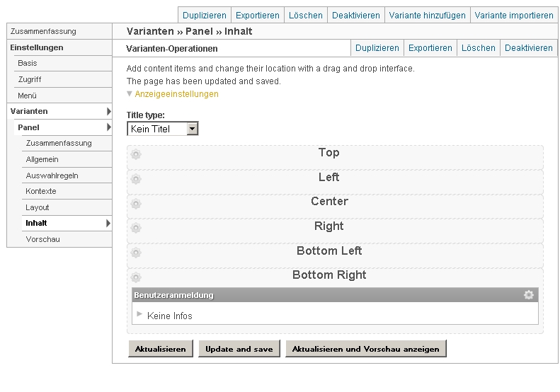Select Layout in the sidebar
This screenshot has width=560, height=392.
click(38, 207)
